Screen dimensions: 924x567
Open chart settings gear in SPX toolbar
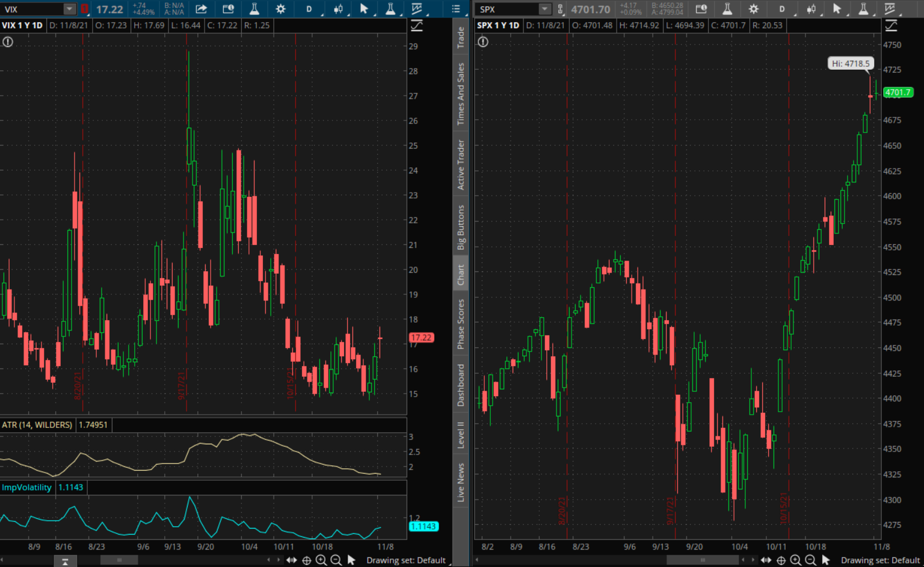click(754, 9)
